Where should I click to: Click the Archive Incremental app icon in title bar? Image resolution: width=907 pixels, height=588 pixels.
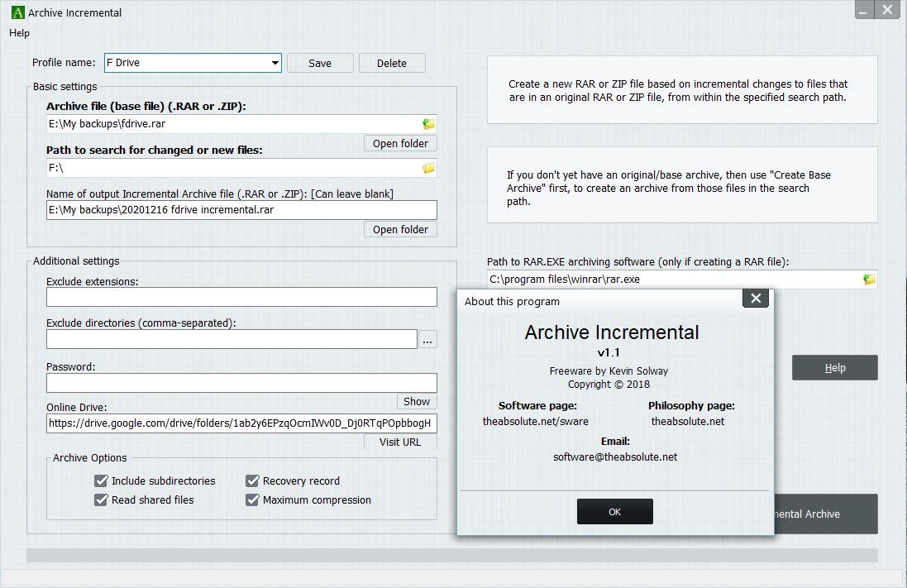tap(18, 12)
